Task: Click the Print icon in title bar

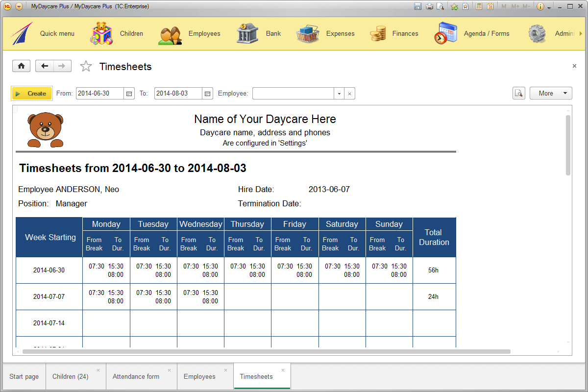Action: coord(429,6)
